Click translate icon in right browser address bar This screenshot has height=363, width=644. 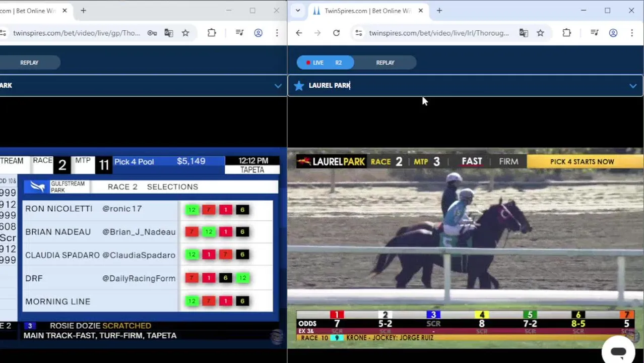(524, 33)
